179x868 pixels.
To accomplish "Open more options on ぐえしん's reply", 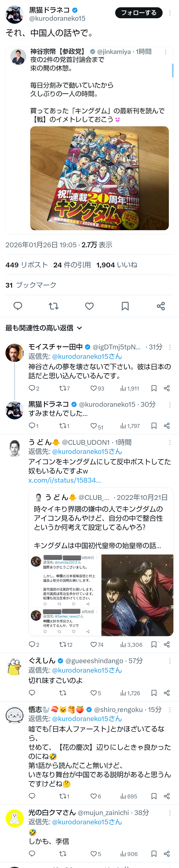I will [170, 661].
